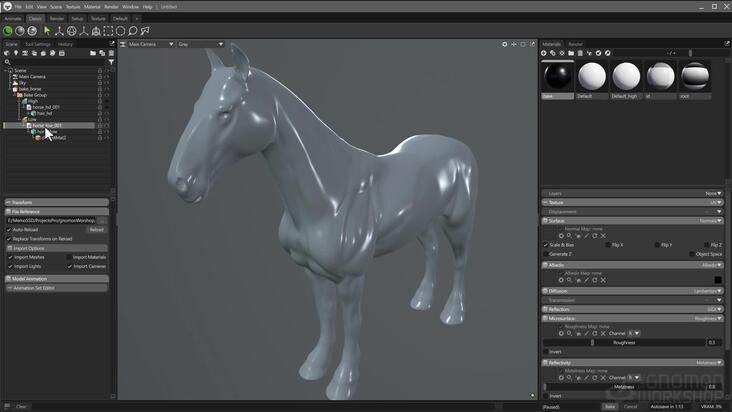Viewport: 732px width, 412px height.
Task: Enable Object Space checkbox
Action: (692, 254)
